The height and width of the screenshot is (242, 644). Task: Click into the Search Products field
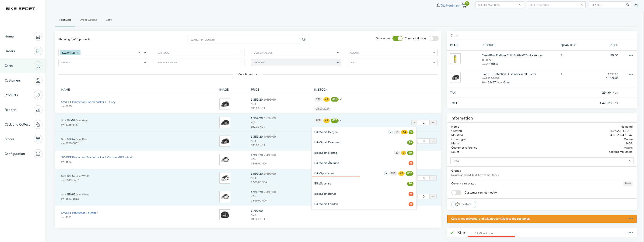(x=243, y=40)
